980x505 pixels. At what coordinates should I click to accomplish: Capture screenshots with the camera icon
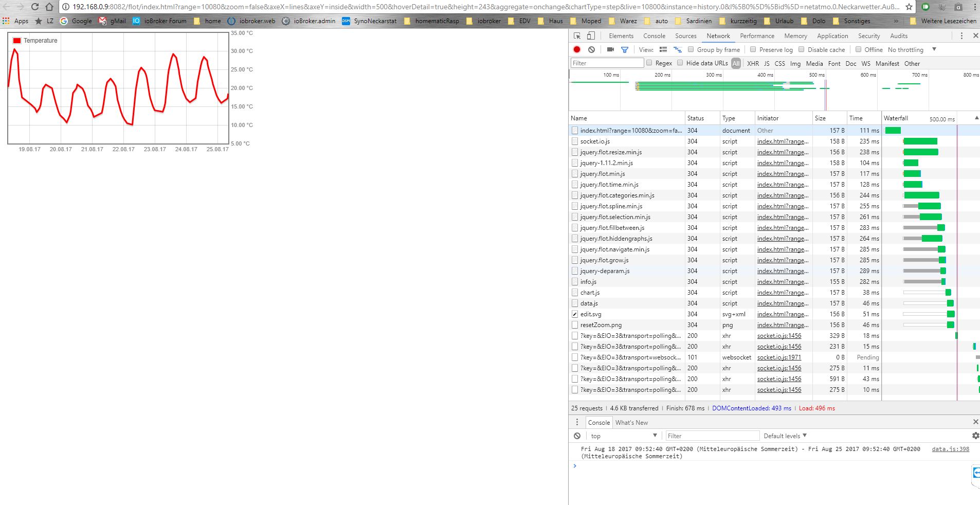tap(610, 49)
